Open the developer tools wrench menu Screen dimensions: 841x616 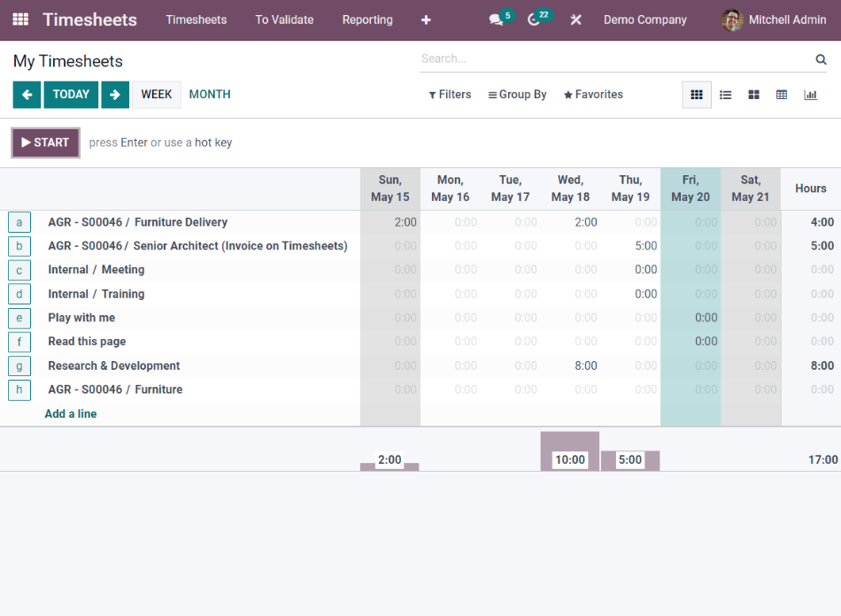575,19
